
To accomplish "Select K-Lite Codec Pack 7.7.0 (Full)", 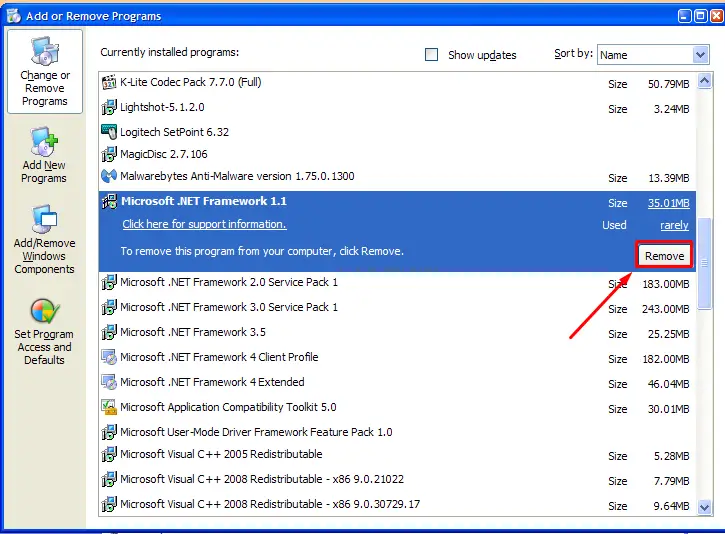I will tap(397, 83).
